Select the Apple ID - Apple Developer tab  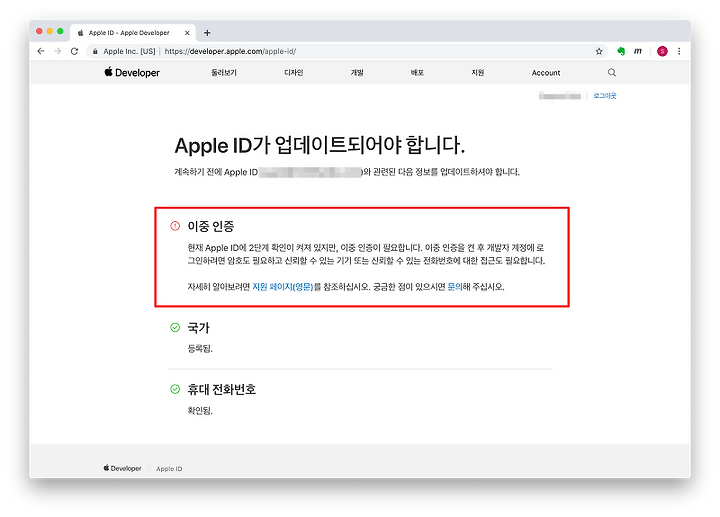pyautogui.click(x=133, y=33)
